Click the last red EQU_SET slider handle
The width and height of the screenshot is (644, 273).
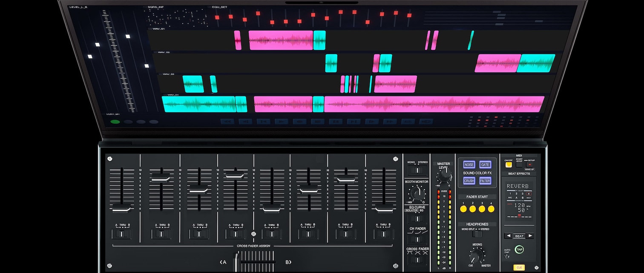(409, 15)
